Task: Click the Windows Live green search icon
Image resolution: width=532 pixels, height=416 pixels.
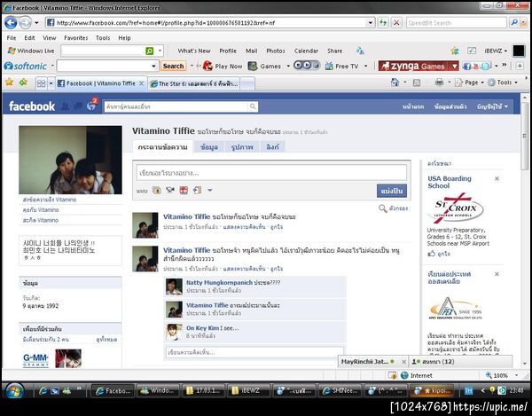Action: pos(149,51)
